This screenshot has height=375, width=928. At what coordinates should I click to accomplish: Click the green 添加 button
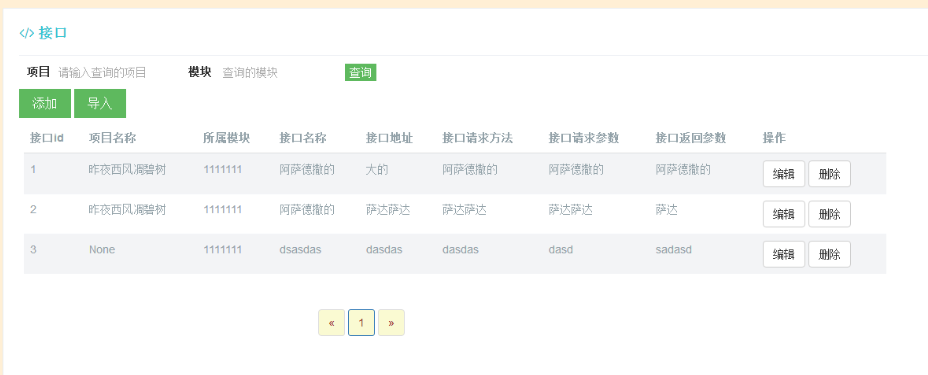point(45,104)
